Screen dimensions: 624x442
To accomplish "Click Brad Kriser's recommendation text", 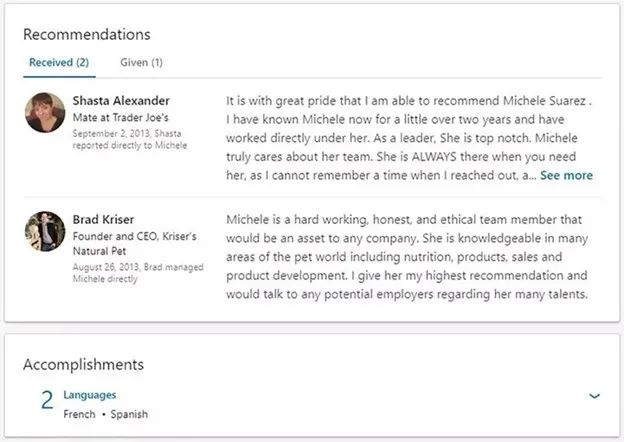I will pyautogui.click(x=407, y=257).
